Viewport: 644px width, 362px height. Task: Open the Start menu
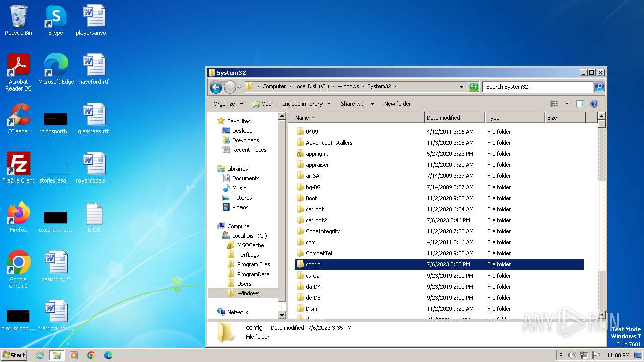[14, 355]
